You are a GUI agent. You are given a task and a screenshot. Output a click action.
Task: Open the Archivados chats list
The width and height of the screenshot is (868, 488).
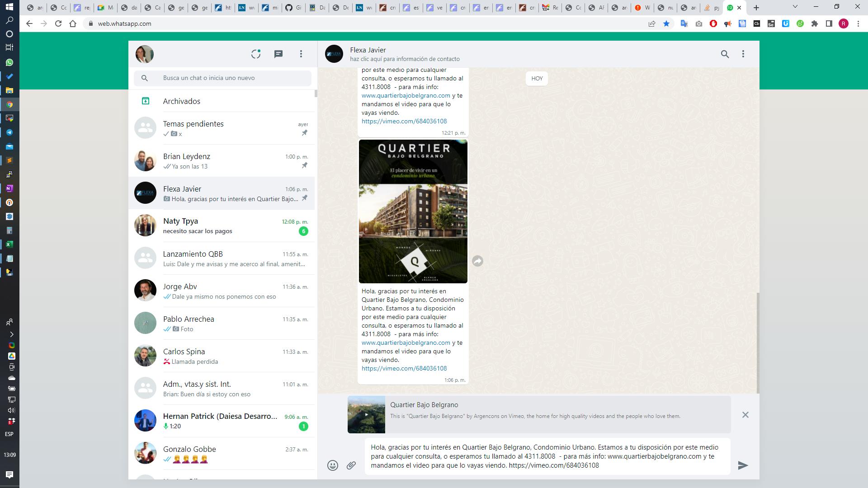222,101
